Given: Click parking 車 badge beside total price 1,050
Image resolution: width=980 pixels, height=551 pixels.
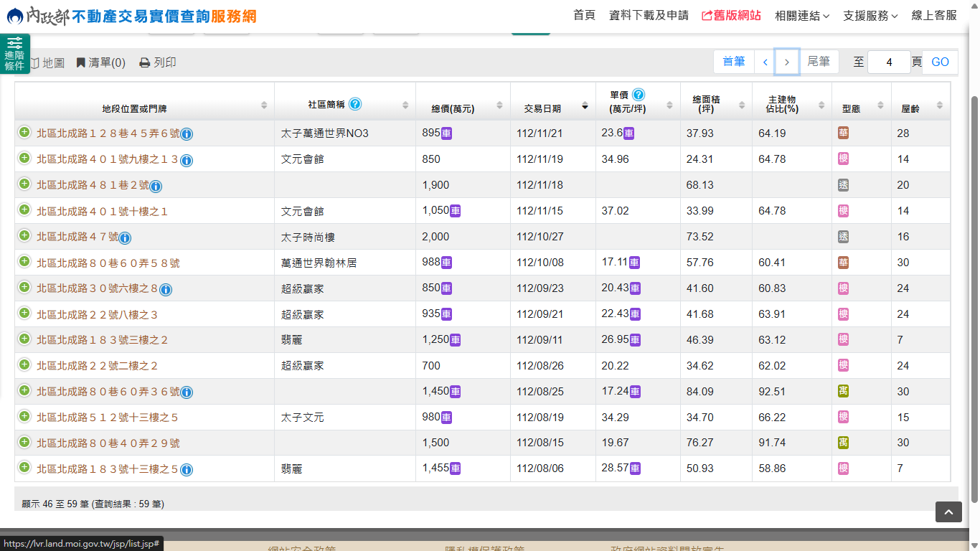Looking at the screenshot, I should point(456,211).
